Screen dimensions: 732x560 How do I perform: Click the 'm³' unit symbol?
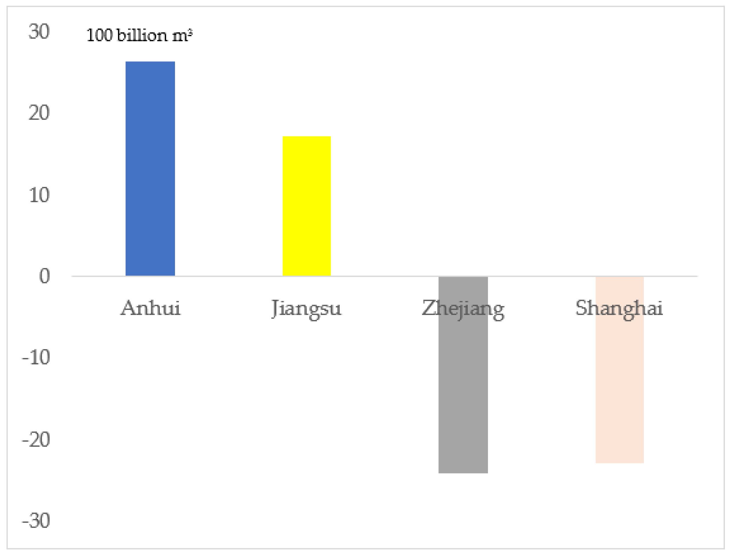pyautogui.click(x=182, y=35)
